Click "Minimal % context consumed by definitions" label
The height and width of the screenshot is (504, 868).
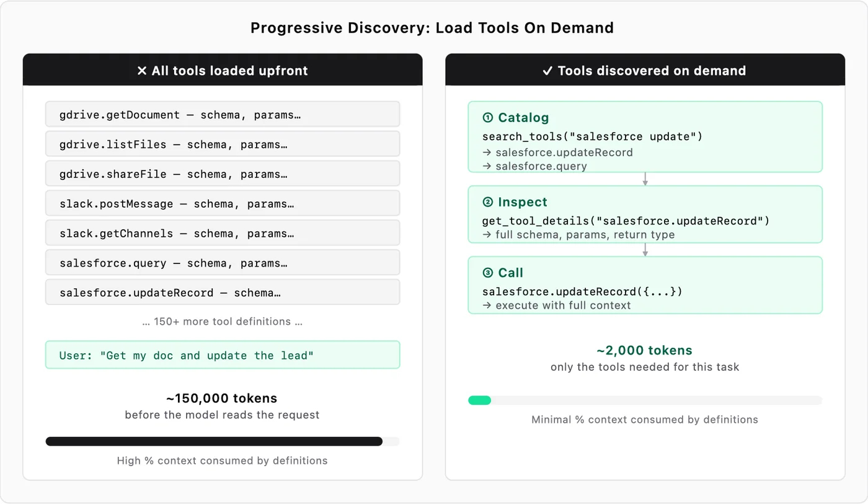pyautogui.click(x=645, y=420)
